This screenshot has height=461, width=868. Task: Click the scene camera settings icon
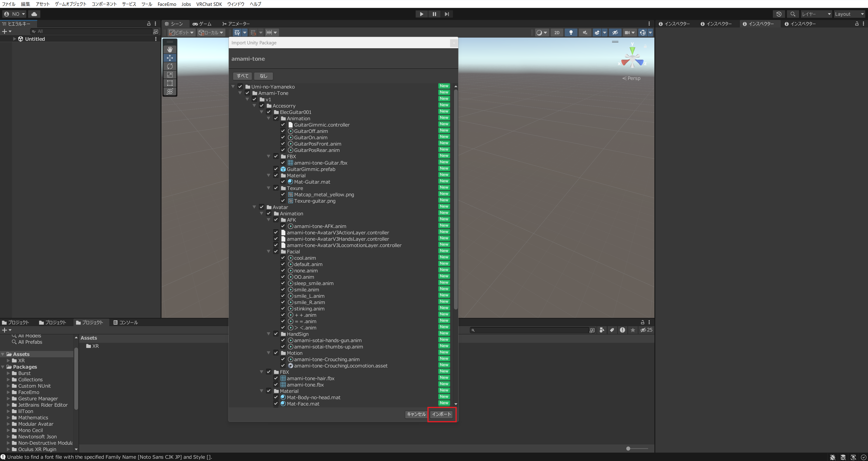(x=627, y=33)
